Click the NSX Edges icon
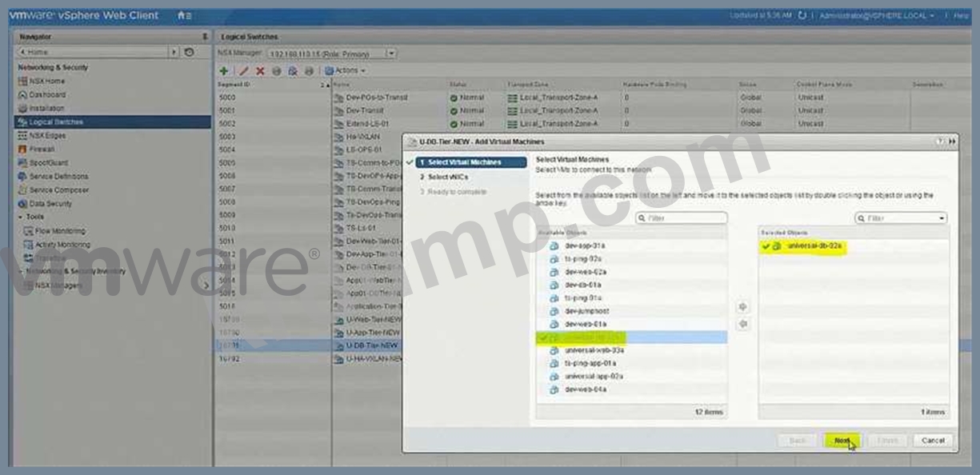This screenshot has width=980, height=475. 23,136
